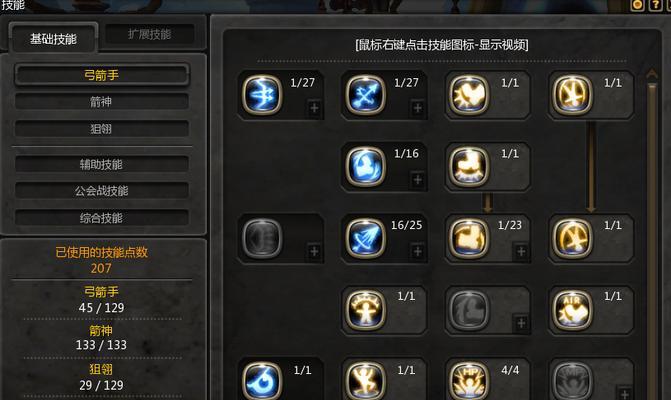Viewport: 671px width, 400px height.
Task: Select the blue swirl kick skill at 1/16
Action: pos(365,166)
